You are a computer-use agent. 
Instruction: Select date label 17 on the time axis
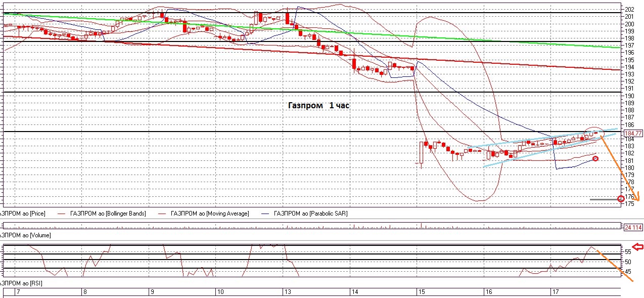(x=555, y=292)
